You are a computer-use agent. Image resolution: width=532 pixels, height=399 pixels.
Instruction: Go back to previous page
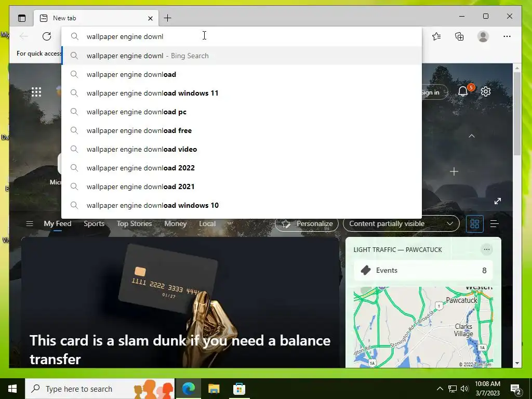point(24,36)
